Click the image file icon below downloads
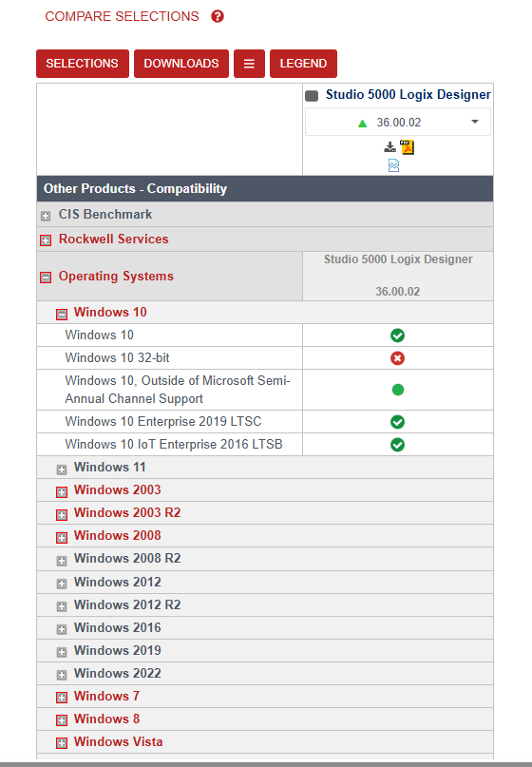The image size is (532, 767). 393,165
